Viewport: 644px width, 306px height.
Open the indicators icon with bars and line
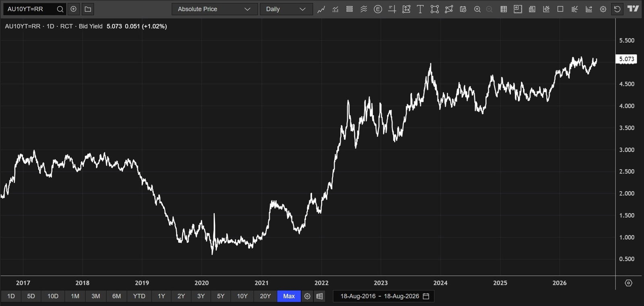335,9
